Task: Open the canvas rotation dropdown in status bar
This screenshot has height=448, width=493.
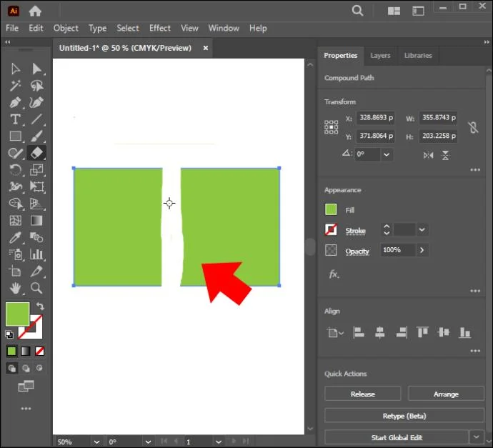Action: tap(148, 442)
